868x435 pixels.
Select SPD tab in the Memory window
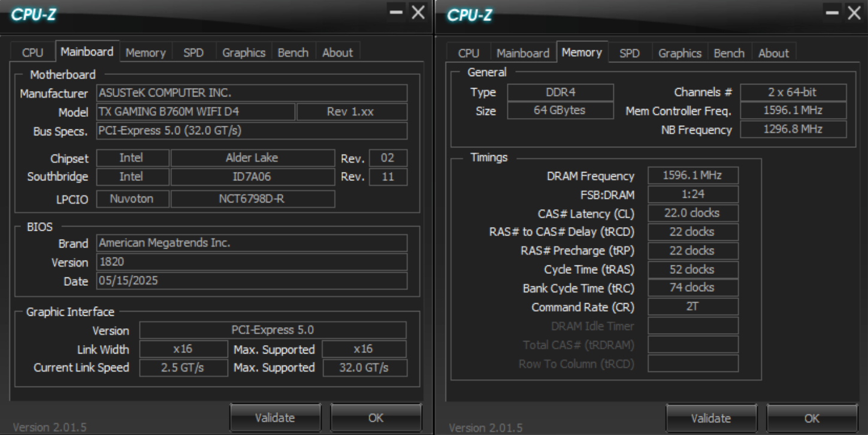[629, 53]
